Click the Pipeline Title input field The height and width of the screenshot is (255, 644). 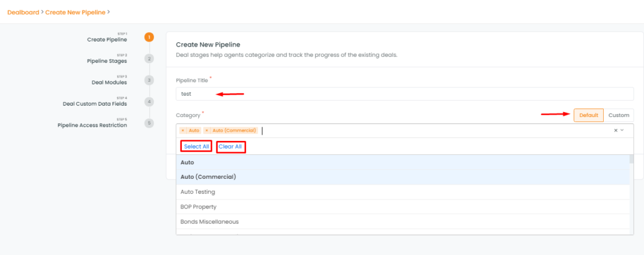[404, 94]
